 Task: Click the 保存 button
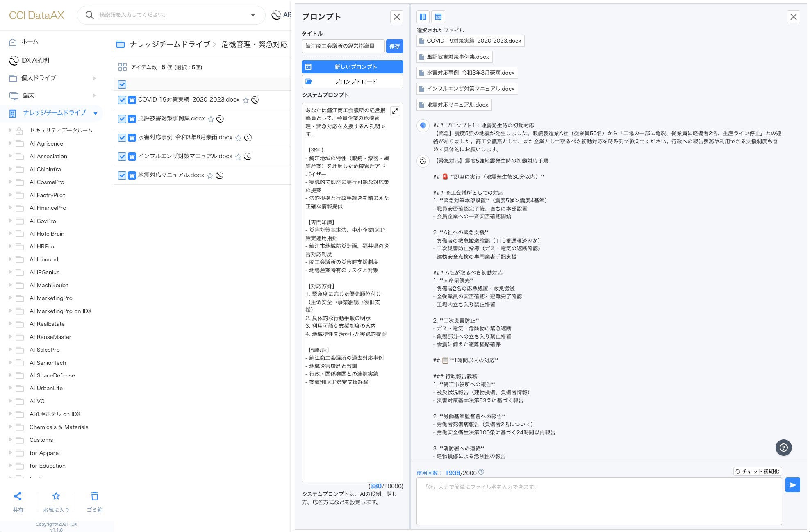click(x=394, y=46)
